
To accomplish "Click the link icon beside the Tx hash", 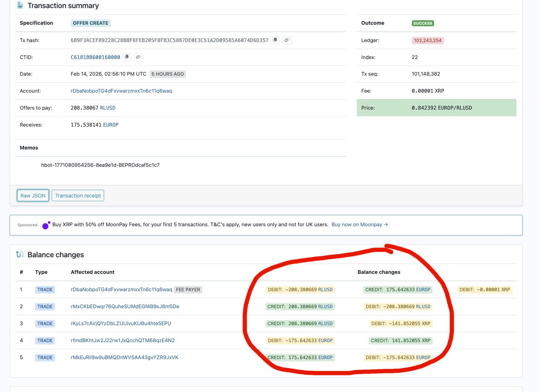I will pyautogui.click(x=287, y=40).
